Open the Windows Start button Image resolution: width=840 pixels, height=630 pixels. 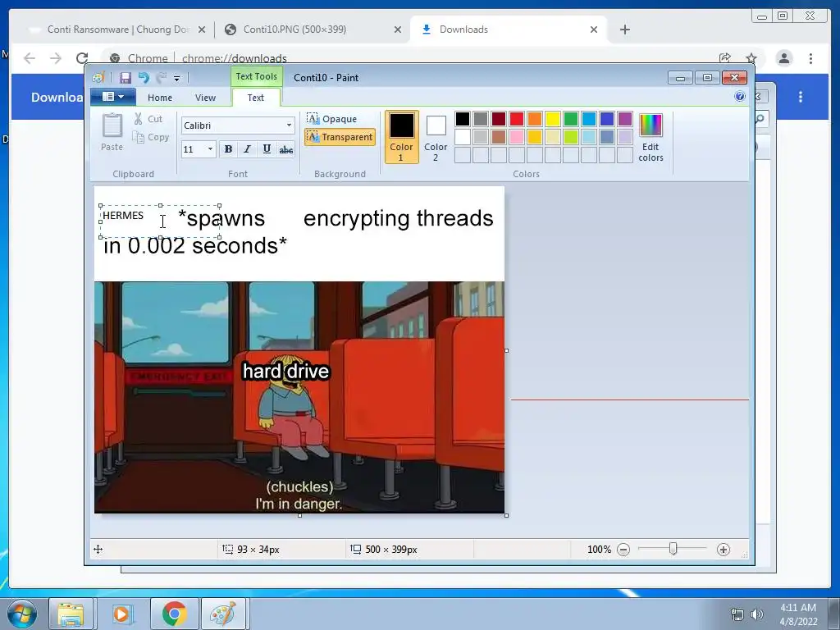(x=22, y=614)
